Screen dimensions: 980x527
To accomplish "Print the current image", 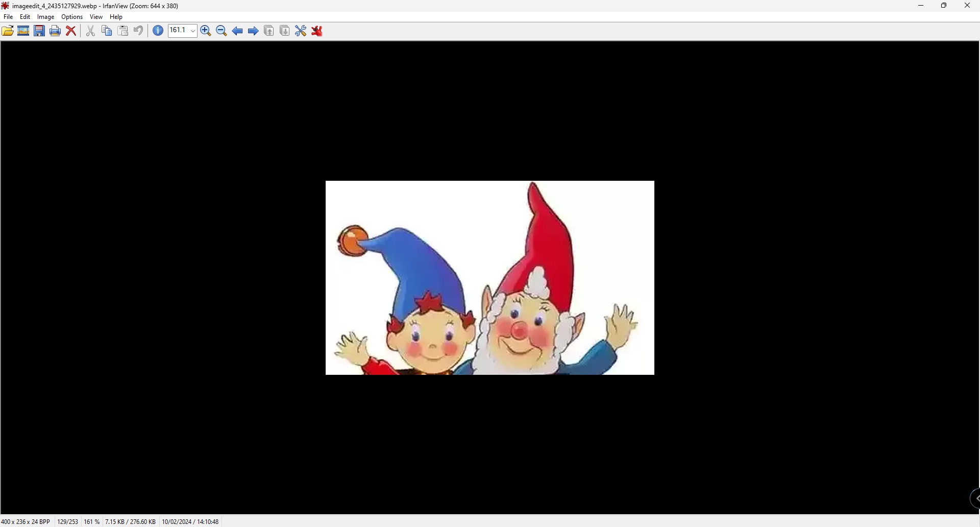I will point(56,31).
